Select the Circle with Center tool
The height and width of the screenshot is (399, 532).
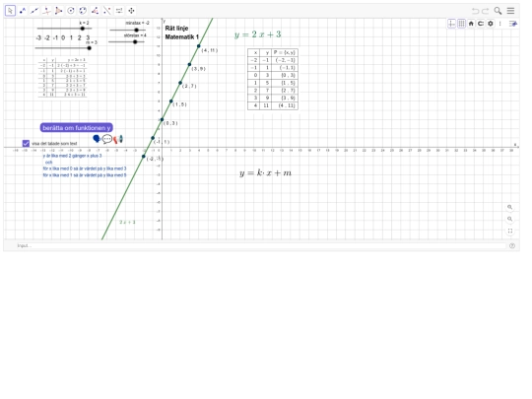(71, 11)
